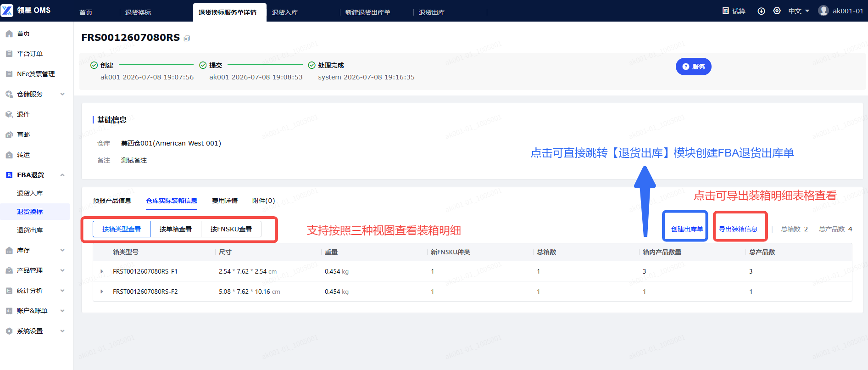
Task: Open the settings gear icon in header
Action: coord(777,11)
